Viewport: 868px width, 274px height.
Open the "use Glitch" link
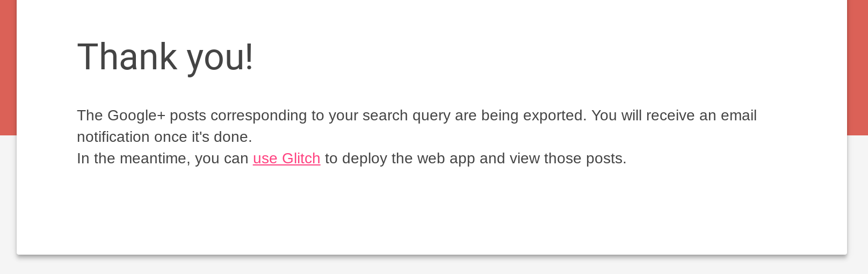coord(286,158)
